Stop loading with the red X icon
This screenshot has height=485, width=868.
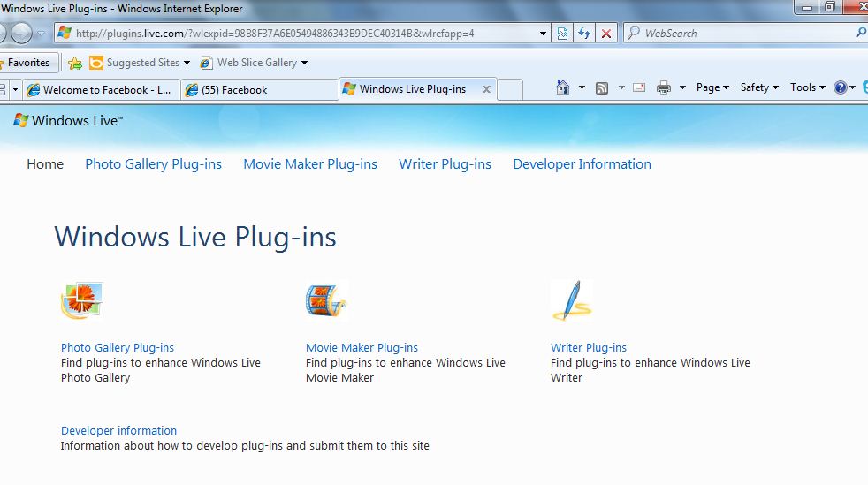606,34
